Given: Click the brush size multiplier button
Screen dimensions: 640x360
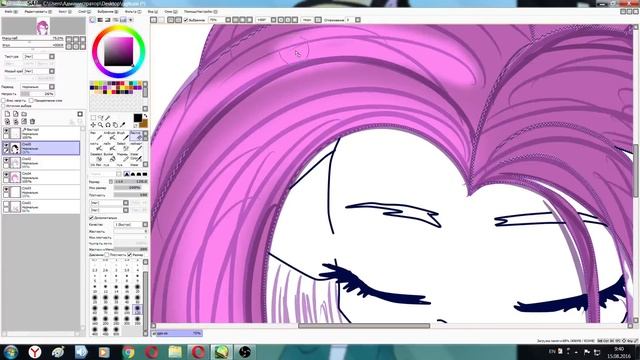Looking at the screenshot, I should 111,182.
